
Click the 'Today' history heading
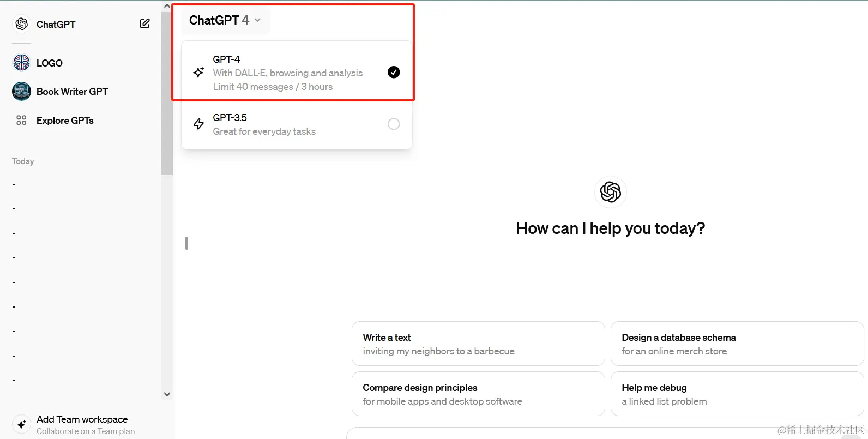click(x=23, y=161)
